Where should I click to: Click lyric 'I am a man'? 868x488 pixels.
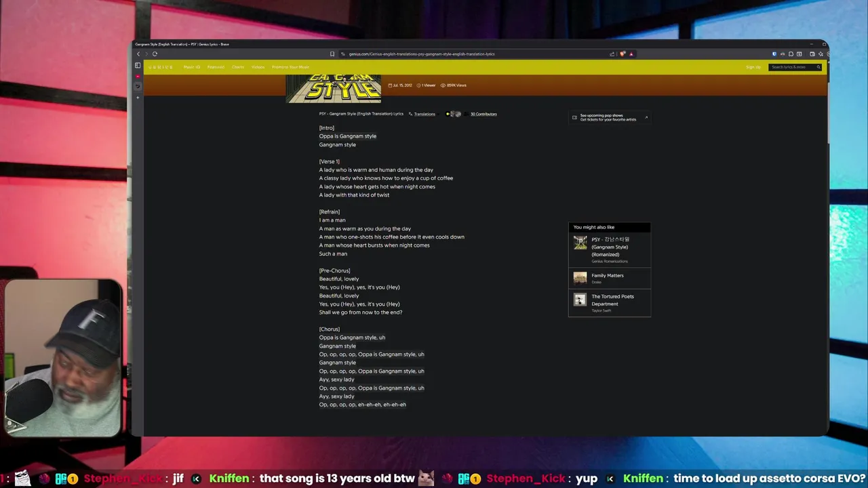(x=332, y=220)
